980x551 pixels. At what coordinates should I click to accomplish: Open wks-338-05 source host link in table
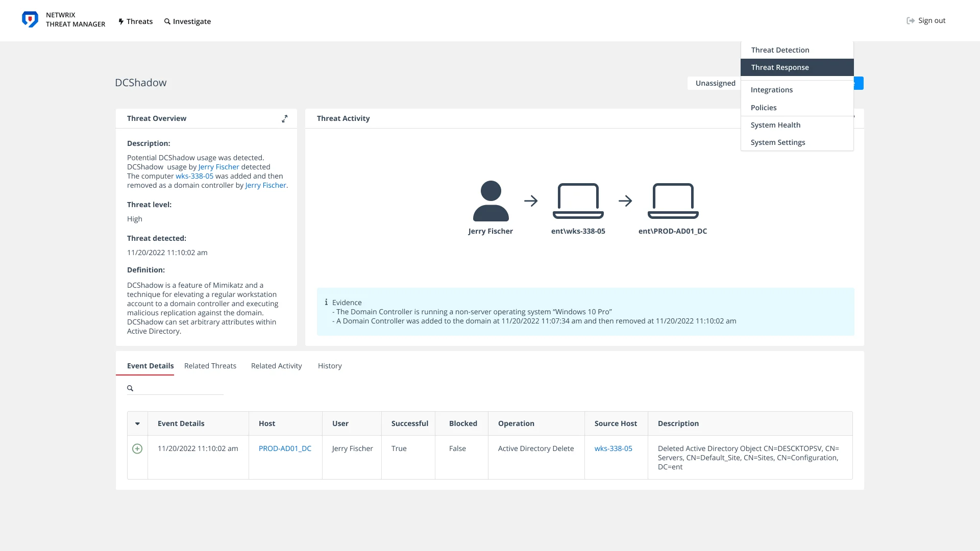[613, 448]
